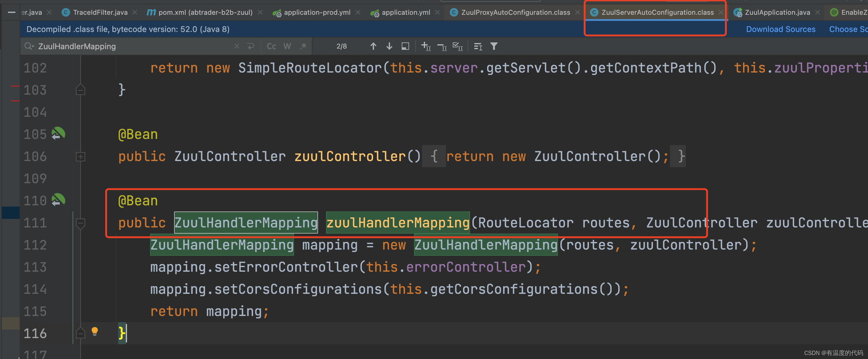Close ZuulProxyAutoConfiguration.class tab
The width and height of the screenshot is (868, 359).
click(578, 13)
